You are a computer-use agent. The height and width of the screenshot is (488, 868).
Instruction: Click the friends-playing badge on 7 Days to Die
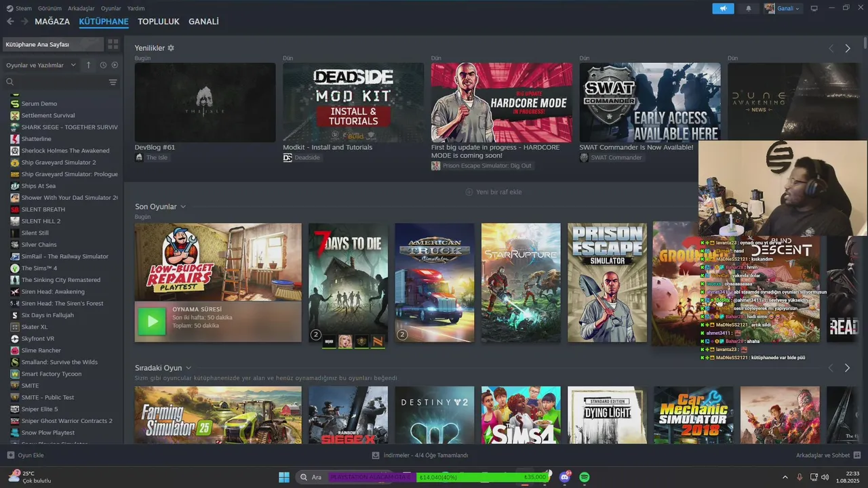tap(315, 335)
